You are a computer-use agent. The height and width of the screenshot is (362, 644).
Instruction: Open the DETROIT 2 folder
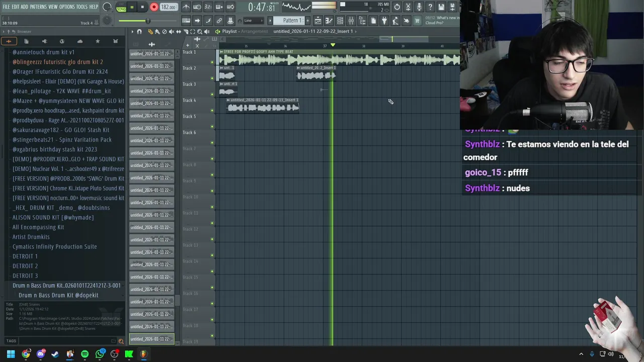pyautogui.click(x=25, y=266)
